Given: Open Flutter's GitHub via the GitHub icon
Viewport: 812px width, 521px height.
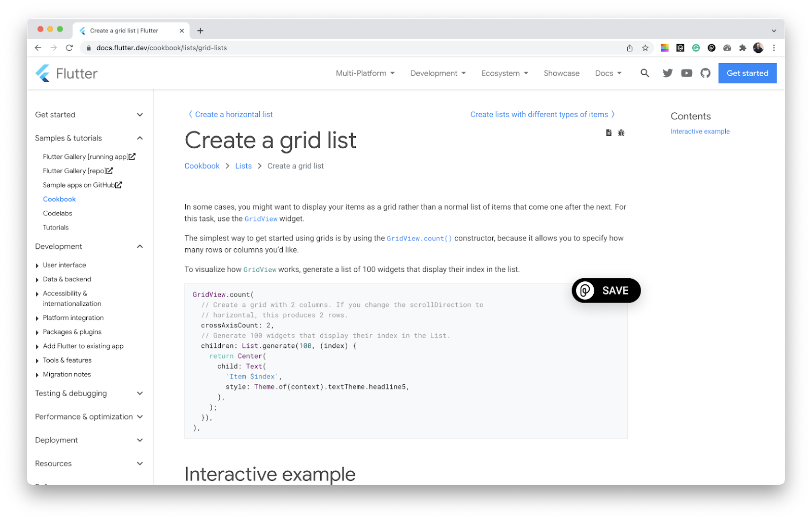Looking at the screenshot, I should pyautogui.click(x=705, y=73).
